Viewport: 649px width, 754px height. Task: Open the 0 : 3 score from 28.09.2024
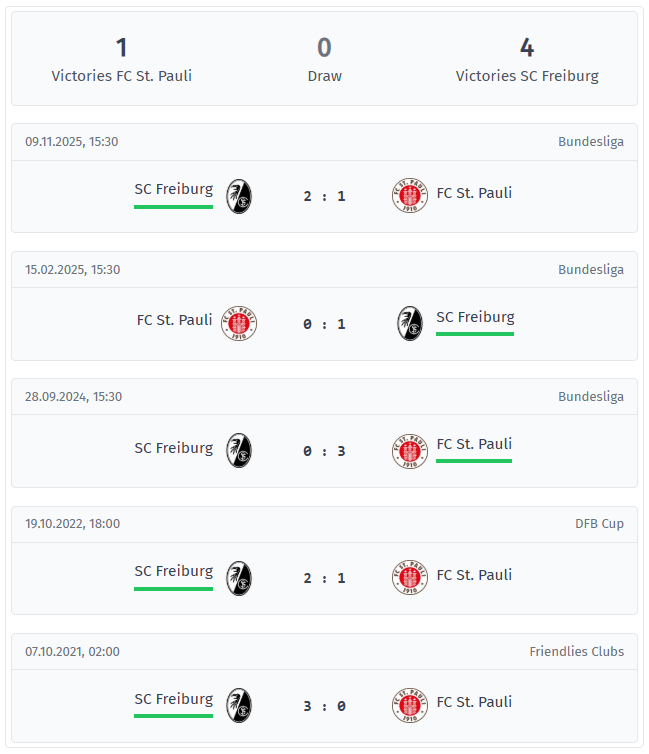324,450
